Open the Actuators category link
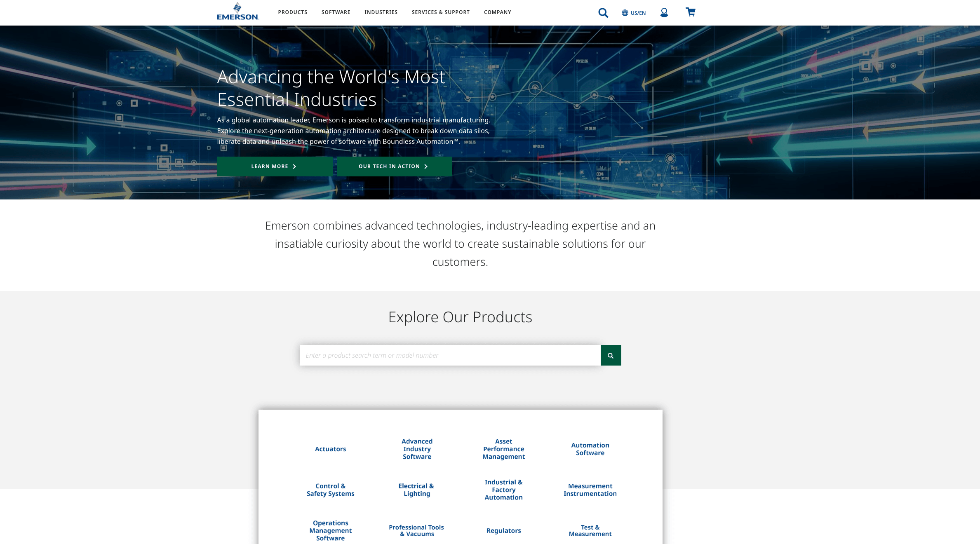The image size is (980, 544). [x=330, y=449]
